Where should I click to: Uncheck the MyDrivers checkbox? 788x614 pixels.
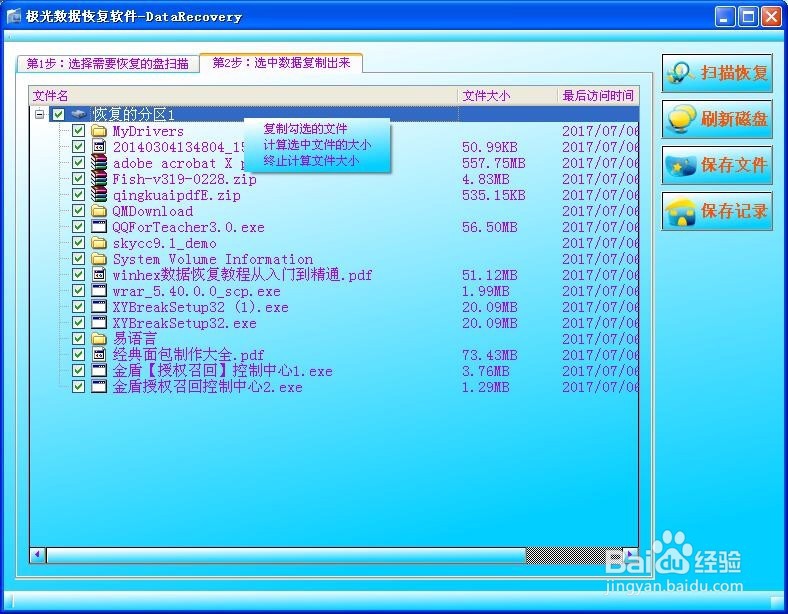click(x=78, y=131)
